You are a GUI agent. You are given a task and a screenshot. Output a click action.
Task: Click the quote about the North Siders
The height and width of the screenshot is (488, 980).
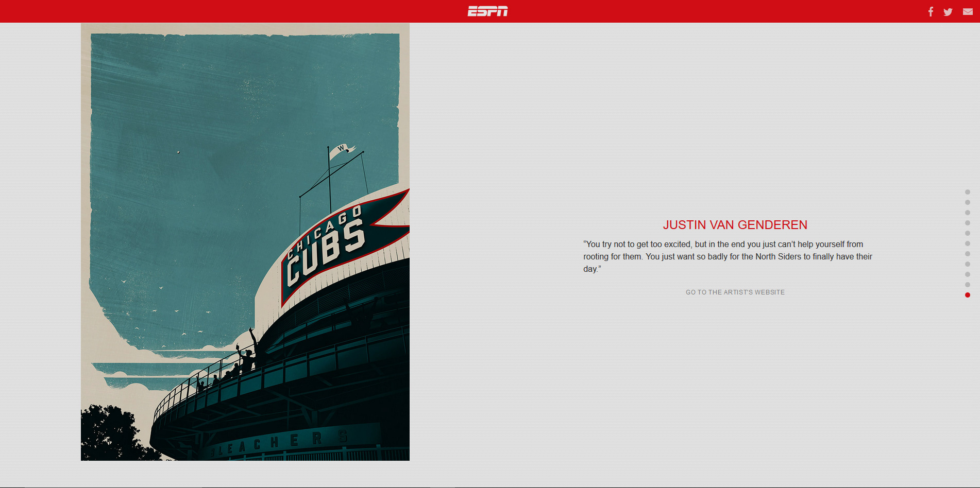pos(728,256)
